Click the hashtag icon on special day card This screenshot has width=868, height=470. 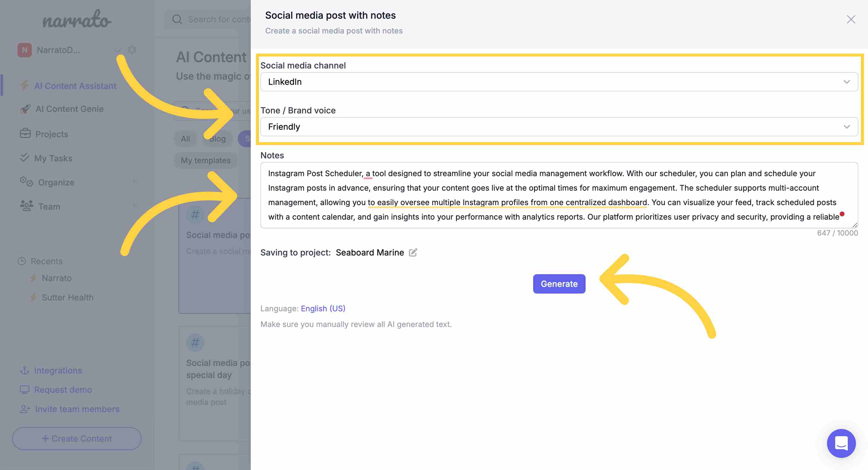coord(195,343)
